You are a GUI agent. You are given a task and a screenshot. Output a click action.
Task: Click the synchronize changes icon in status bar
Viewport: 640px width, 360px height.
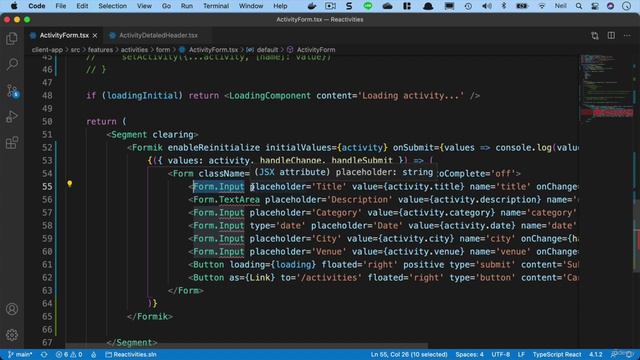pyautogui.click(x=44, y=354)
